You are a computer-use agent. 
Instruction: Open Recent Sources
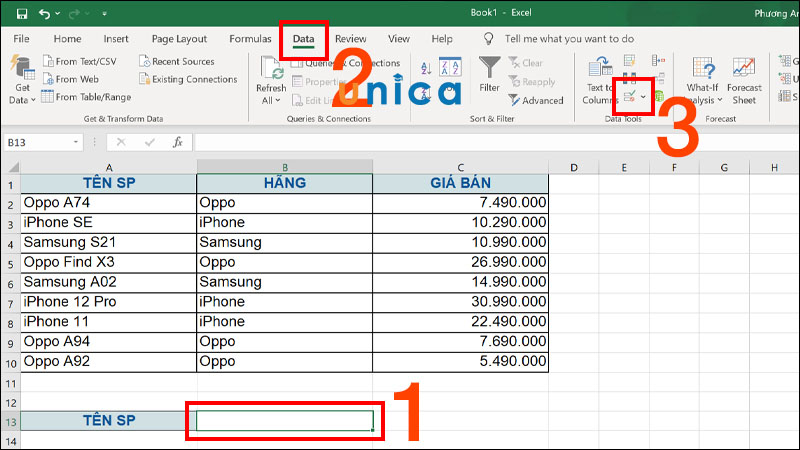[x=177, y=61]
